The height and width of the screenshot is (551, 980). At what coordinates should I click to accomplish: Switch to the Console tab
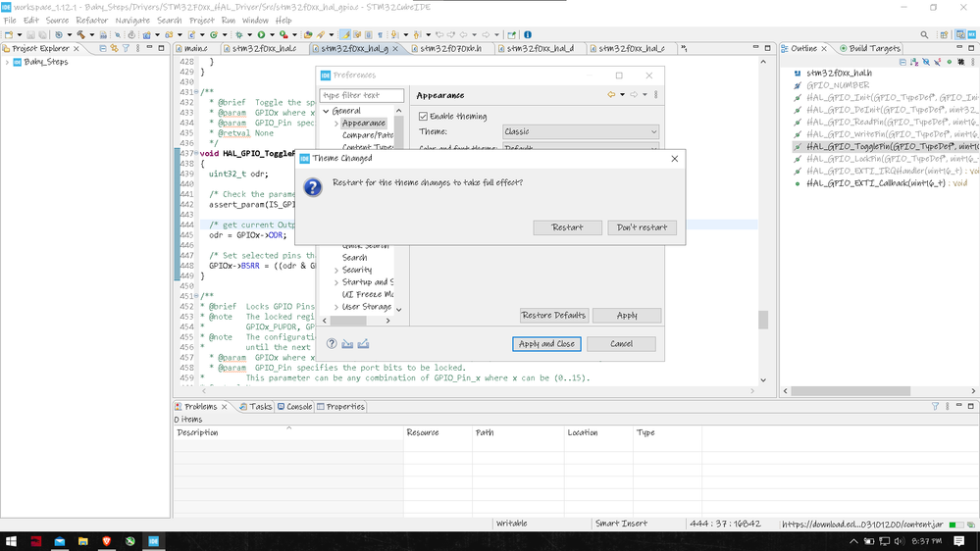pyautogui.click(x=294, y=406)
